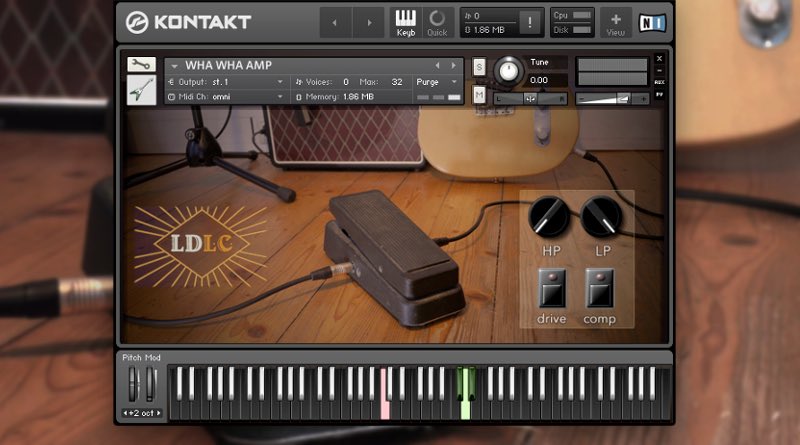Screen dimensions: 800x445
Task: Mute the instrument with M button
Action: tap(479, 95)
